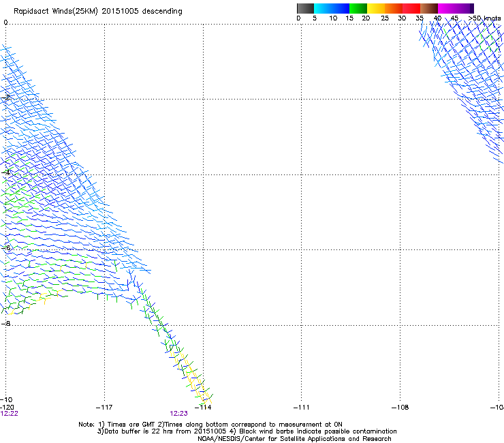Select the yellow 20-25 knots color band
This screenshot has height=443, width=504.
point(376,8)
